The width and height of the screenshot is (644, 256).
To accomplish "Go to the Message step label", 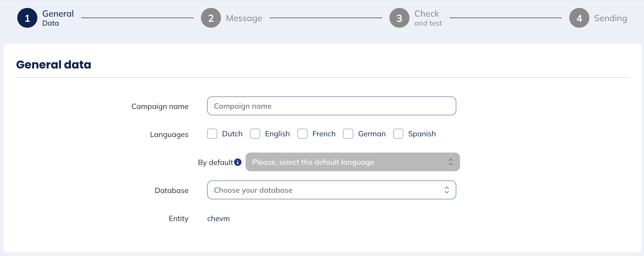I will tap(244, 18).
